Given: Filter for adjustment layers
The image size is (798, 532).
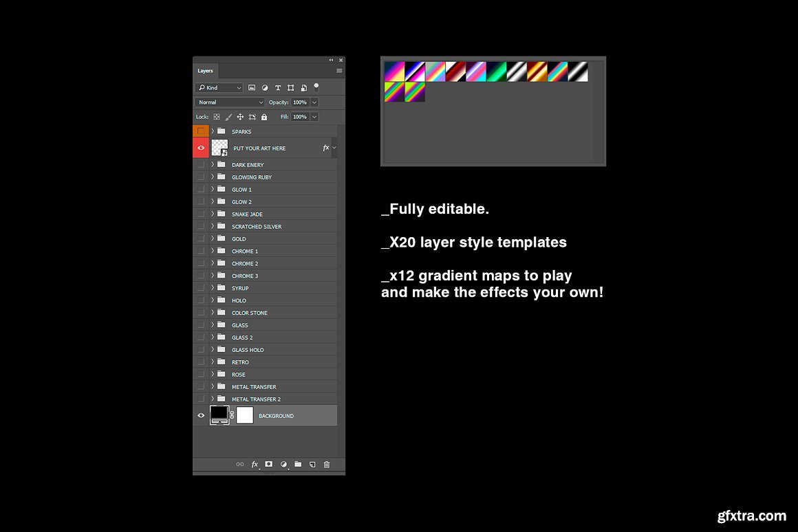Looking at the screenshot, I should pos(265,88).
